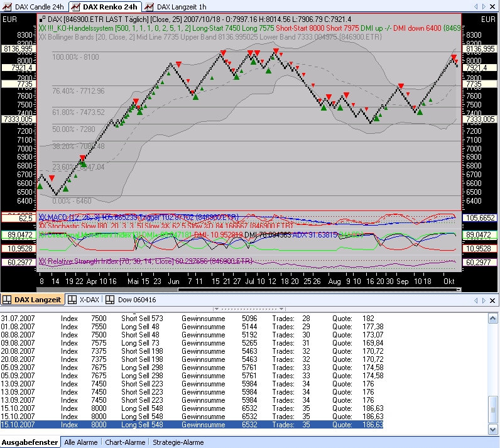Viewport: 500px width, 448px height.
Task: Click the DAX chart symbol icon in title line
Action: click(43, 19)
